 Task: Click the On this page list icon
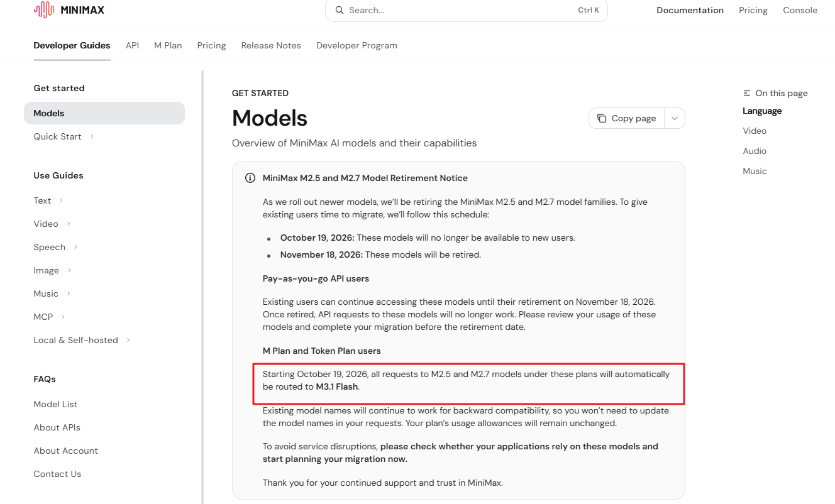tap(747, 93)
